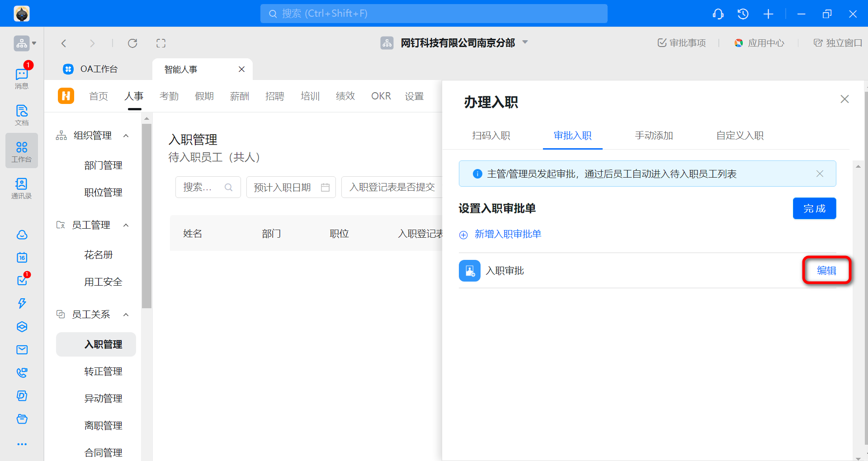Switch to the OA工作台 tab

90,69
